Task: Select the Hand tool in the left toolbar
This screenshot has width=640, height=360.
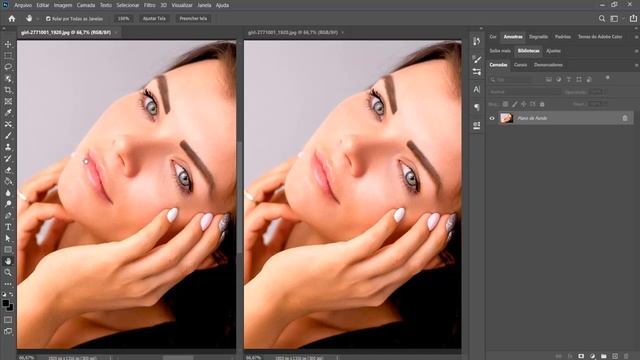Action: click(x=8, y=261)
